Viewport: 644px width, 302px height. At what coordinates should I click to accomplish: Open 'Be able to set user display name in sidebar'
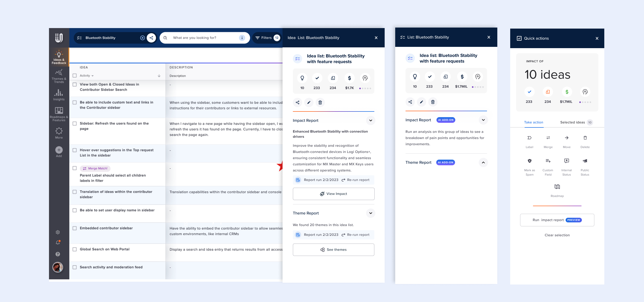(117, 210)
